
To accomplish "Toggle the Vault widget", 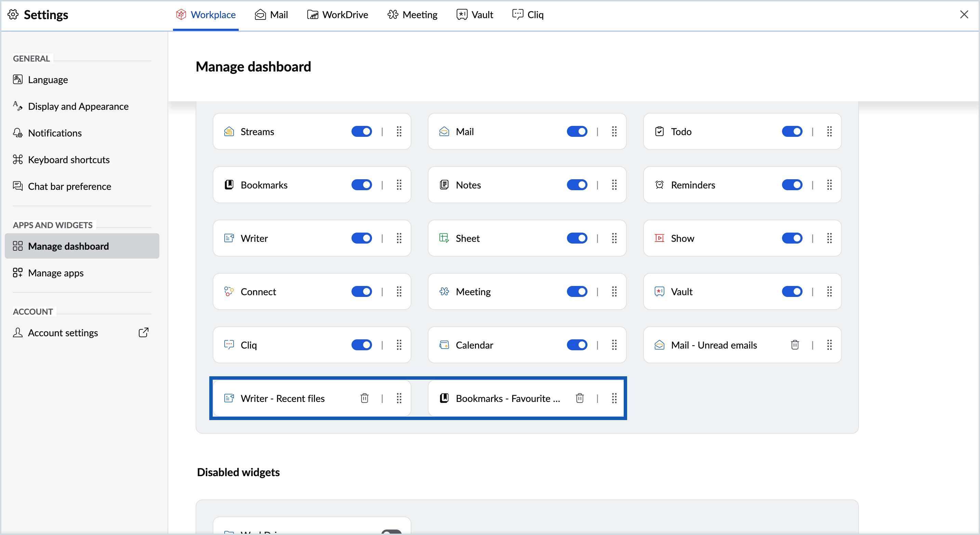I will pyautogui.click(x=792, y=291).
